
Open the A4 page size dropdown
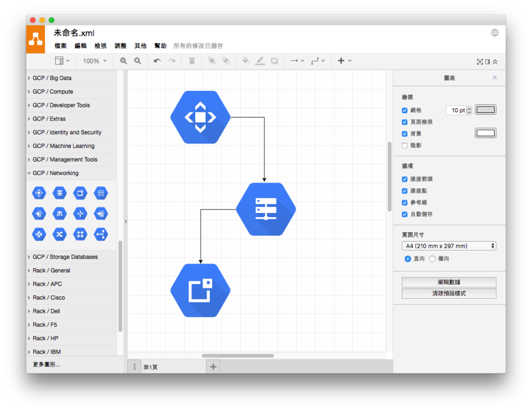pyautogui.click(x=449, y=246)
